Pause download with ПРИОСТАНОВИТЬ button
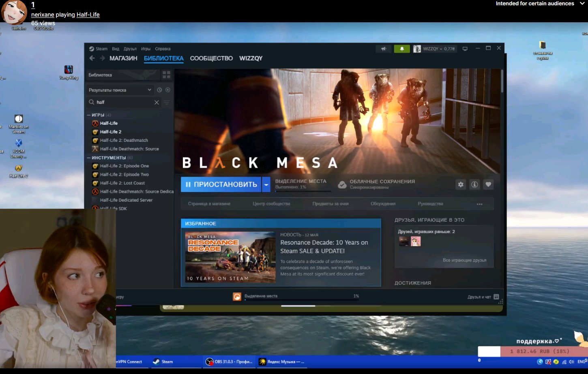The height and width of the screenshot is (374, 588). [x=221, y=185]
